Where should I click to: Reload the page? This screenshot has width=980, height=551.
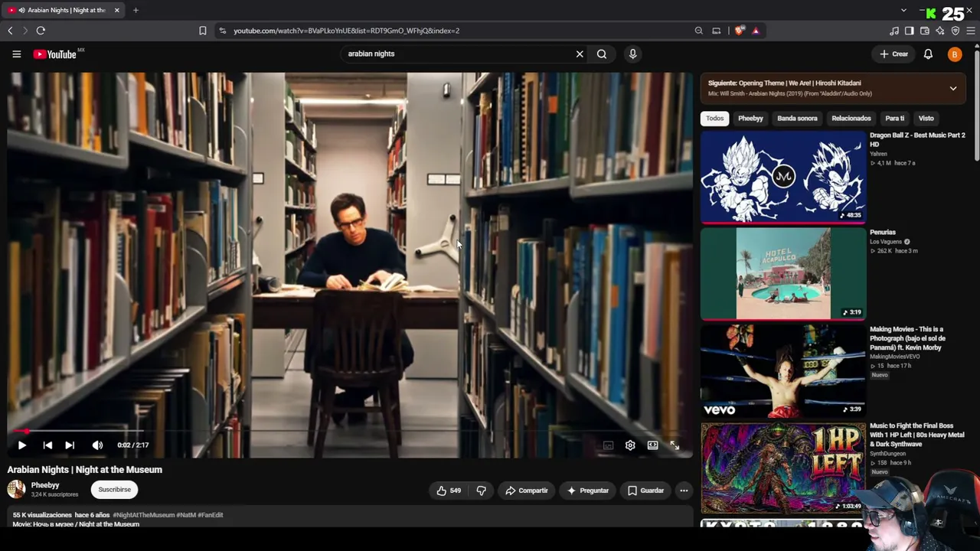41,31
